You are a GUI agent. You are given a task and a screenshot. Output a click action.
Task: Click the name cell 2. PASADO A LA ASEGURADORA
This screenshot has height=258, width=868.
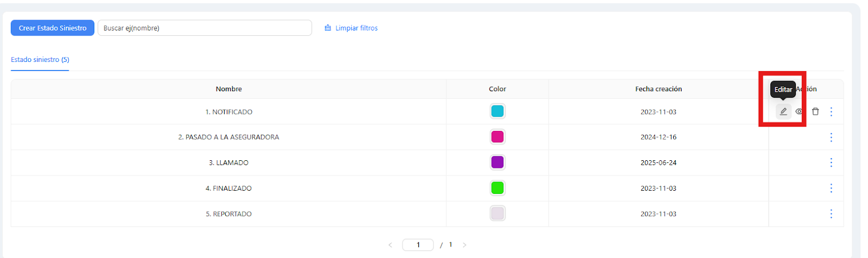229,137
